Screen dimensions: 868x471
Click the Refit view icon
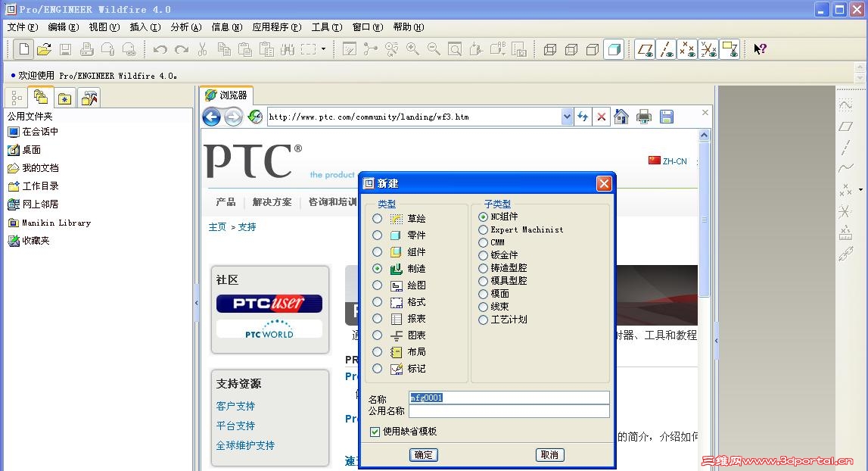pyautogui.click(x=455, y=49)
